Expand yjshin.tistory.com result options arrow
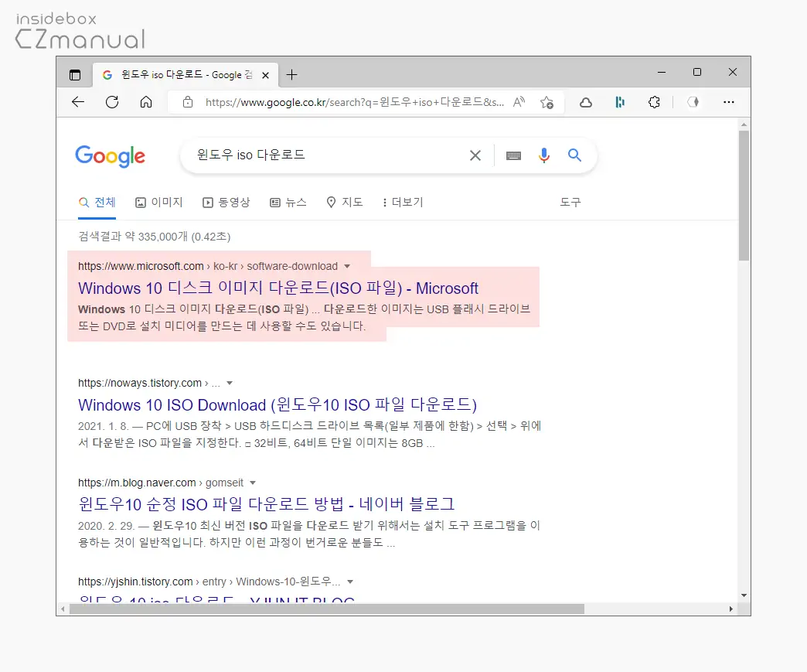 (x=350, y=582)
